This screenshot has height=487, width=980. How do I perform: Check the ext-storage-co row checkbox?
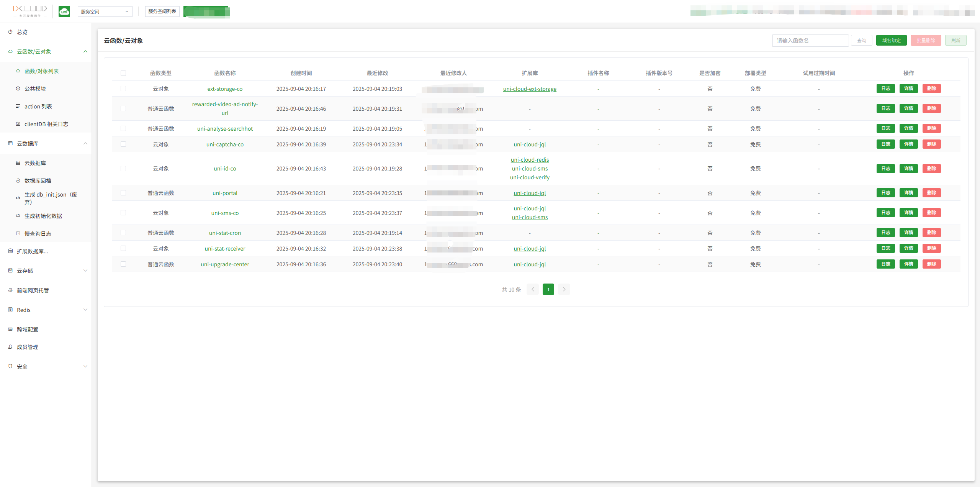(x=123, y=89)
